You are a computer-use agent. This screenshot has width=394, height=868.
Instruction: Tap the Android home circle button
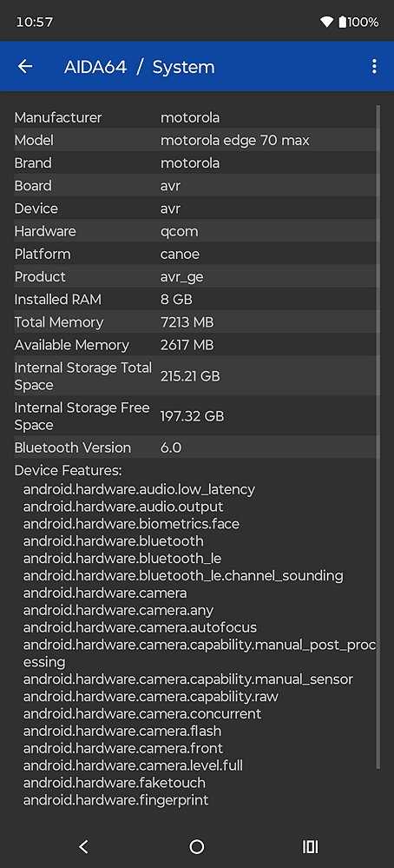tap(197, 846)
